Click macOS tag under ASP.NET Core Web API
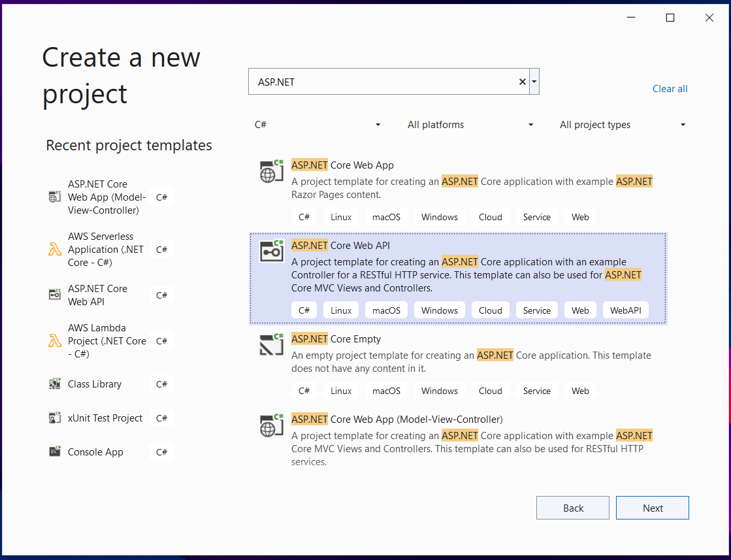Image resolution: width=731 pixels, height=560 pixels. (386, 310)
